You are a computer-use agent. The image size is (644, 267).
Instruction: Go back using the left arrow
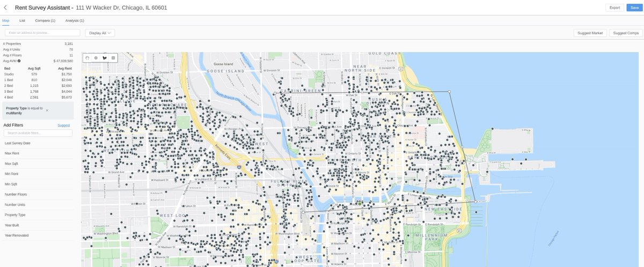(5, 8)
